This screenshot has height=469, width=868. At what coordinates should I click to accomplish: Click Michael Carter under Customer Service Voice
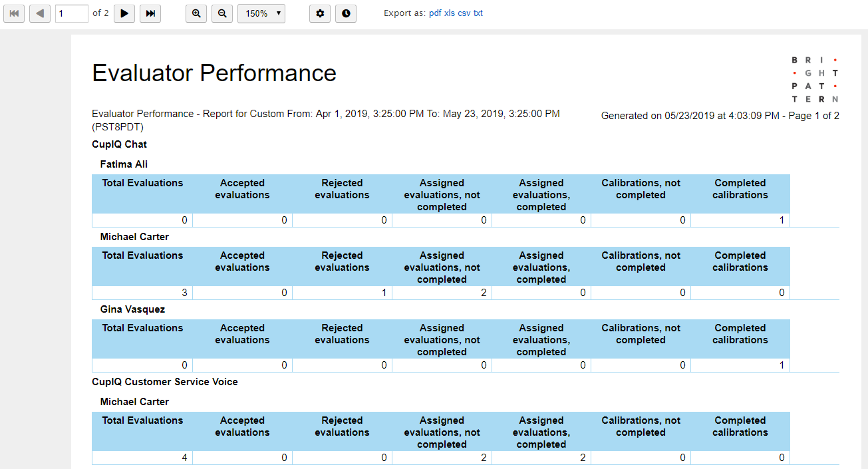[x=134, y=402]
